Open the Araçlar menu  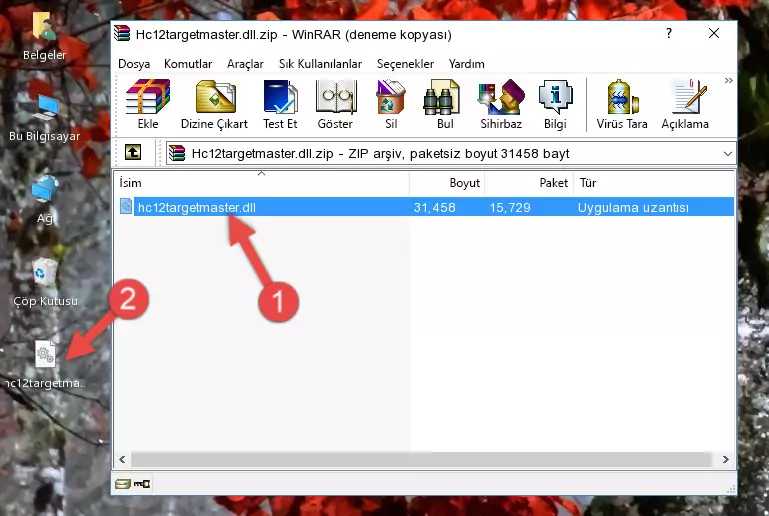click(245, 64)
